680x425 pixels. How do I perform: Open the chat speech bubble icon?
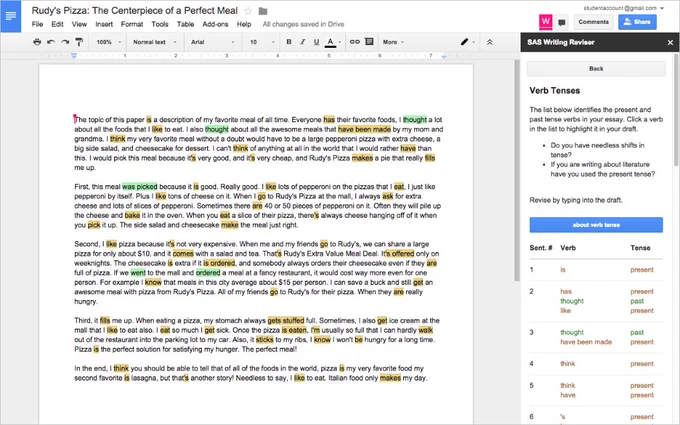pos(562,22)
